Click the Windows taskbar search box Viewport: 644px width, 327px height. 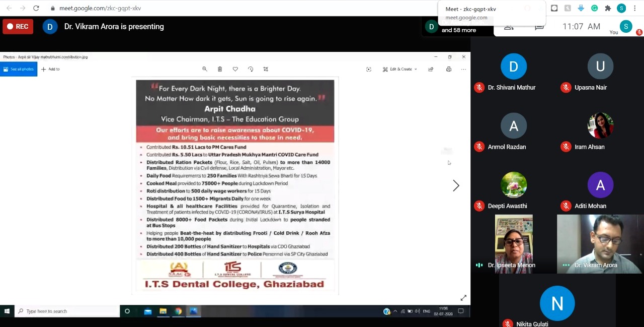point(67,311)
